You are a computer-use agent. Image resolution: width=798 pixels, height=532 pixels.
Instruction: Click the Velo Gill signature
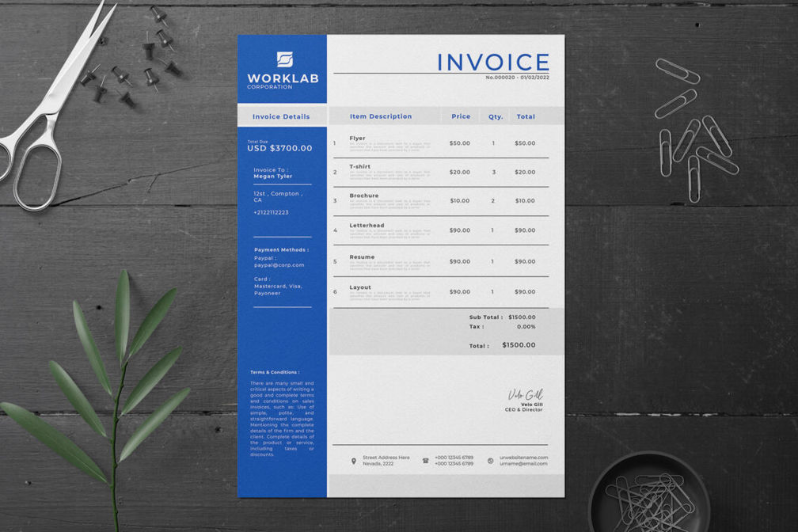525,394
